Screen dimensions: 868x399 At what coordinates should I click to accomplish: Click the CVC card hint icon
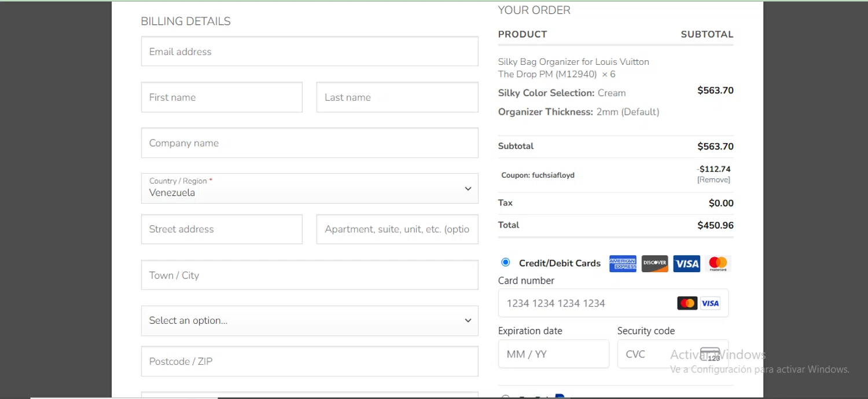click(x=710, y=354)
